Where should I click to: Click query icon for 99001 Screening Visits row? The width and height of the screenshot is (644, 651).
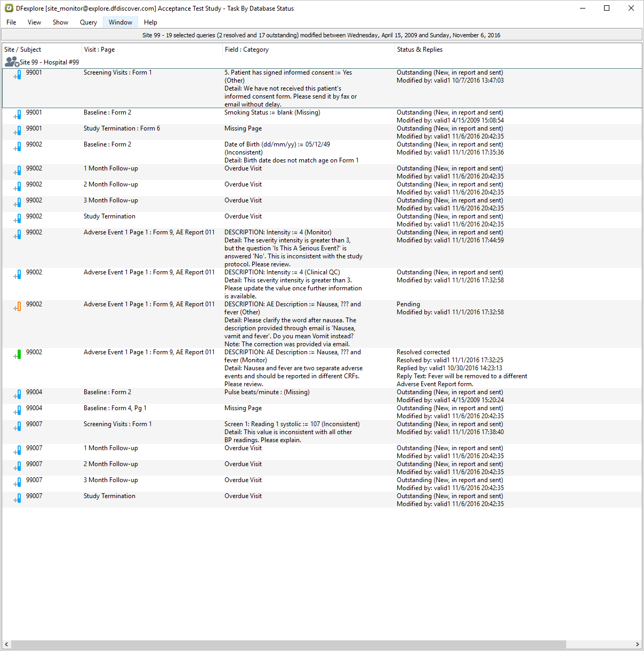click(x=19, y=75)
